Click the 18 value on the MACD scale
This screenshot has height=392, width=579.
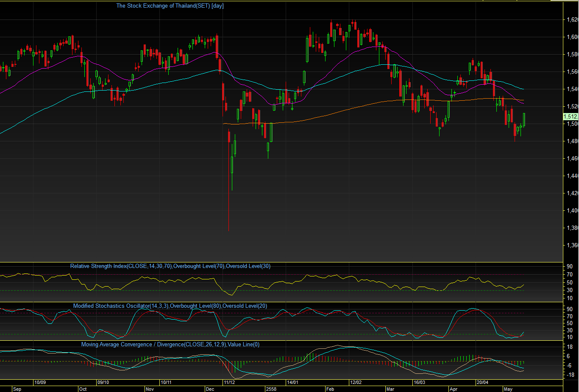570,347
